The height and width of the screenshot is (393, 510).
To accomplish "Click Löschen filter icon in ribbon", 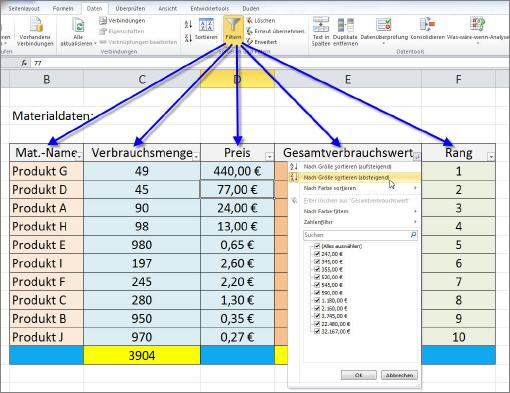I will (x=261, y=21).
